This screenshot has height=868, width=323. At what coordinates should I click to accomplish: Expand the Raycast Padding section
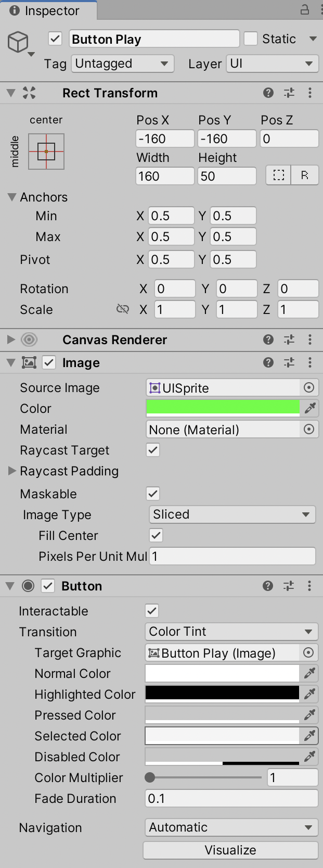12,471
